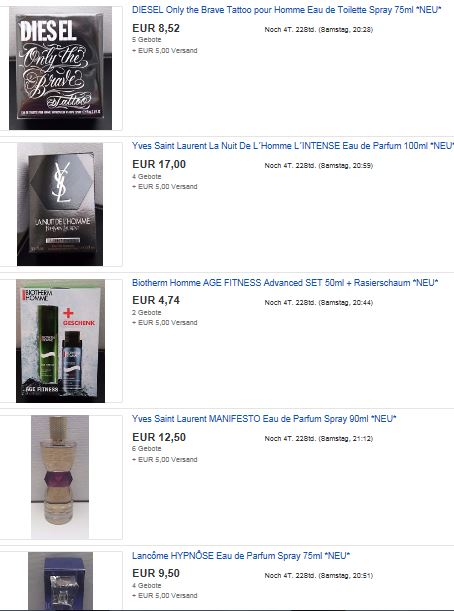Click the Biotherm Homme gift set thumbnail
Screen dimensions: 454x611
pyautogui.click(x=60, y=341)
